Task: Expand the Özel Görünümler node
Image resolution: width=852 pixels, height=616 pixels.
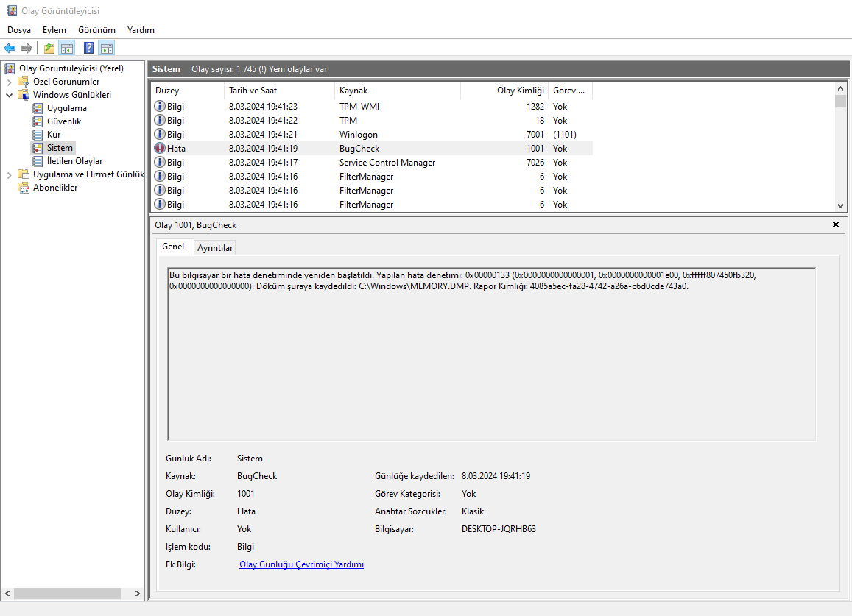Action: [10, 82]
